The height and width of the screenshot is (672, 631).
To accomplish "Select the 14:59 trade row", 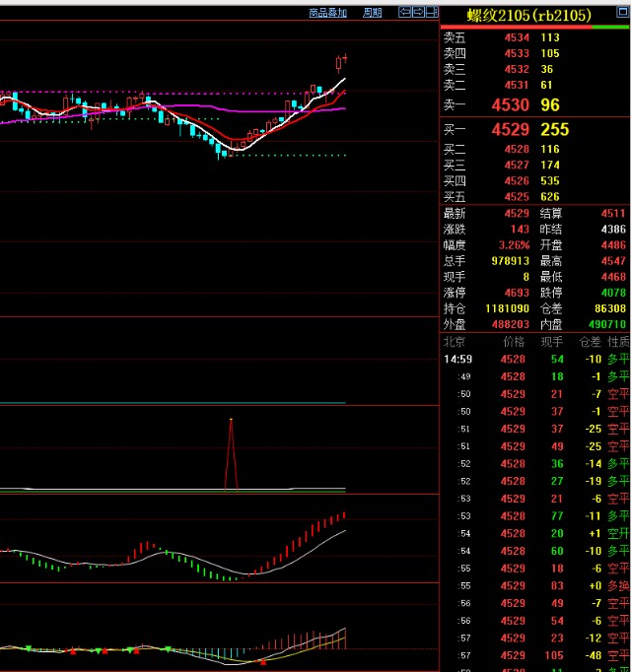I will (533, 359).
